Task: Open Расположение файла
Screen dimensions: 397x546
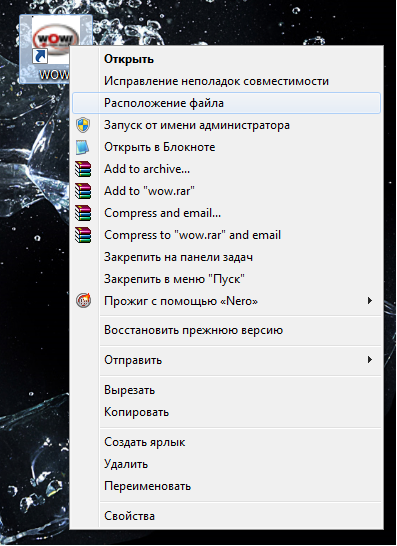Action: [226, 103]
